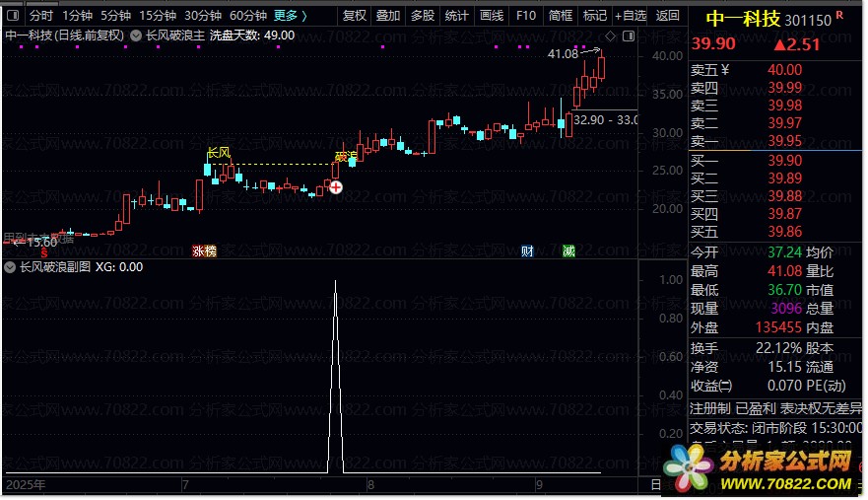Screen dimensions: 868x500
Task: Click the 卖五 price 40.00
Action: click(784, 70)
